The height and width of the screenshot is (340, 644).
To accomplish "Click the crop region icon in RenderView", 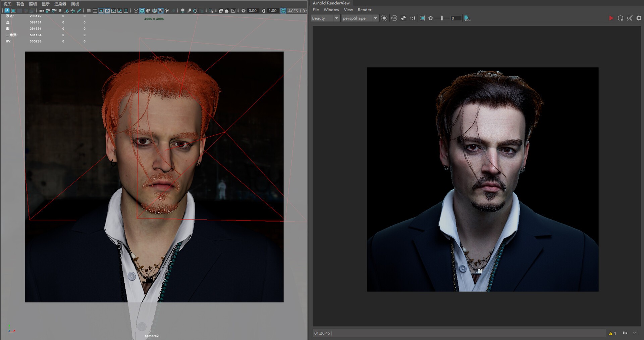I will 423,18.
